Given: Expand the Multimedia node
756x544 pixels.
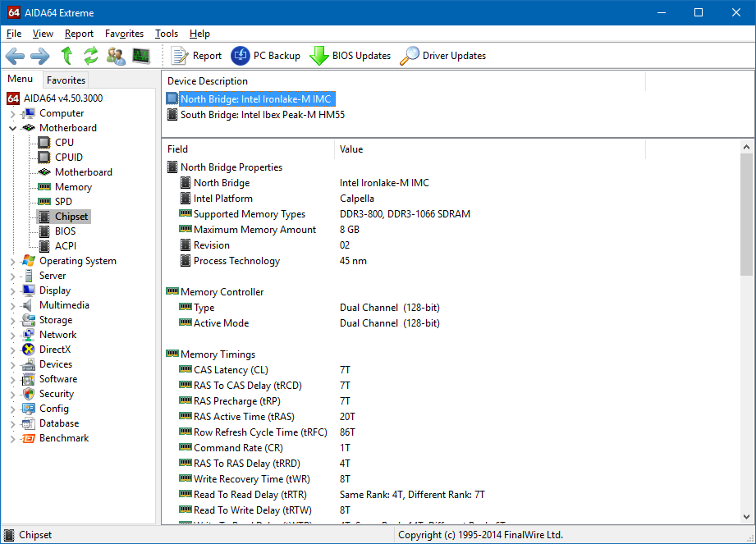Looking at the screenshot, I should (x=13, y=306).
